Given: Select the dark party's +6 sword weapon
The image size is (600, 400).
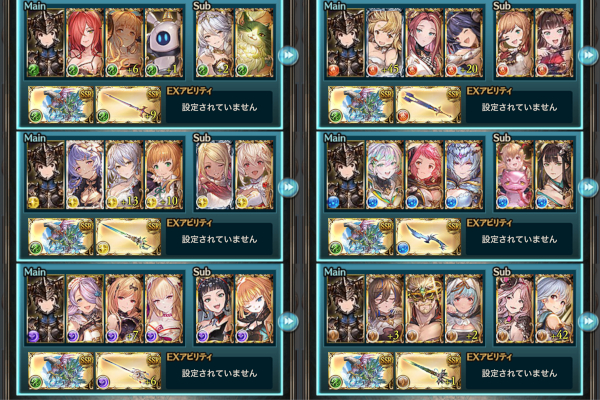Looking at the screenshot, I should tap(128, 371).
